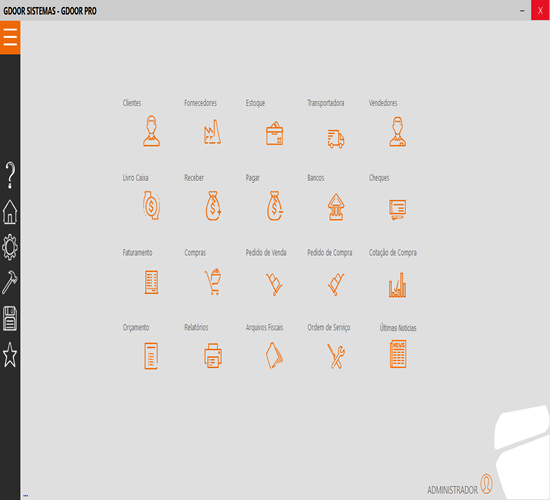
Task: Click the Pagar label
Action: [x=253, y=178]
